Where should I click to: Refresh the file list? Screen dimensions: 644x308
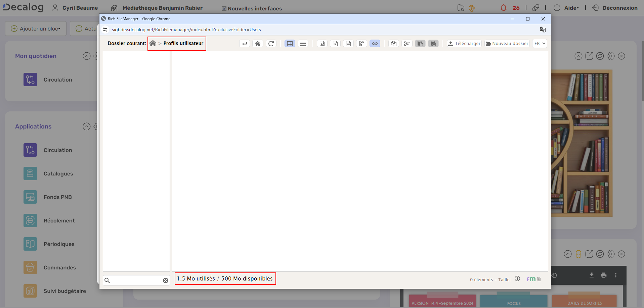point(271,44)
